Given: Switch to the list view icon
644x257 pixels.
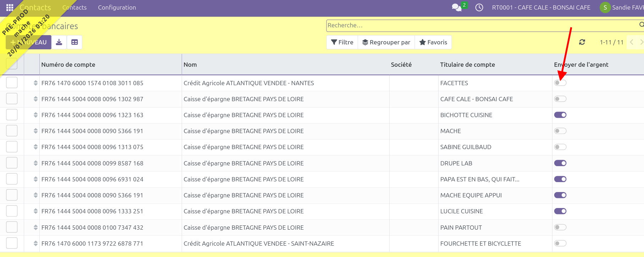Looking at the screenshot, I should (x=75, y=42).
